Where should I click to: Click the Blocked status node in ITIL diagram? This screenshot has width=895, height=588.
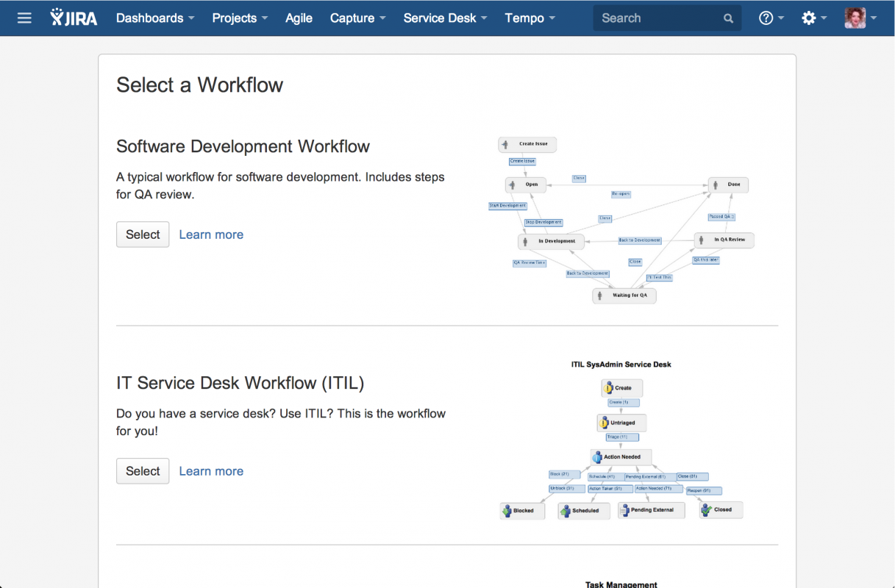[522, 510]
